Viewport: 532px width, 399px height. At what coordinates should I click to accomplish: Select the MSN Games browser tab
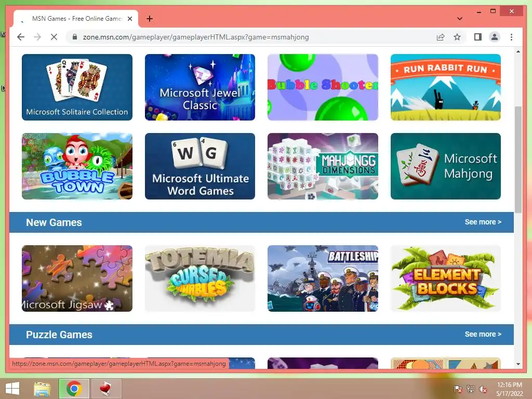(75, 19)
